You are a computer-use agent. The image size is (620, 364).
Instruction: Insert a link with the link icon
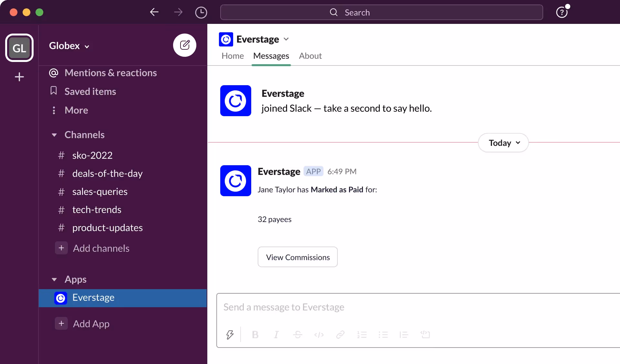click(340, 335)
